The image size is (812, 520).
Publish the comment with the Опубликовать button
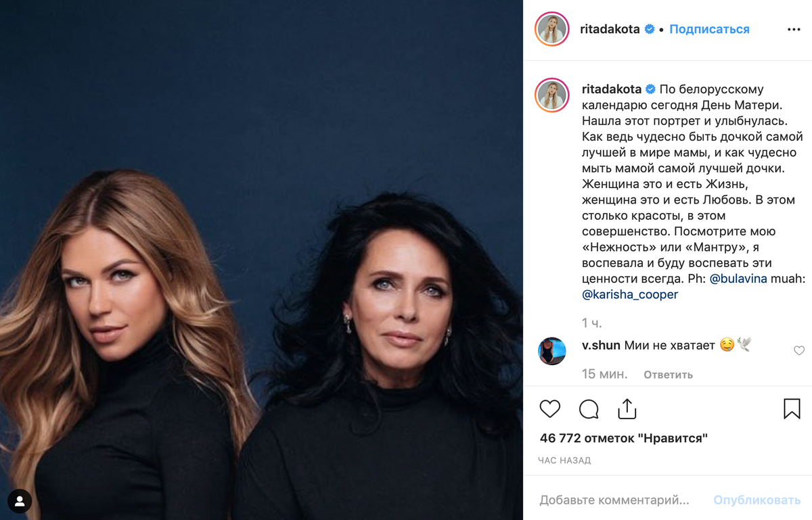[x=757, y=500]
